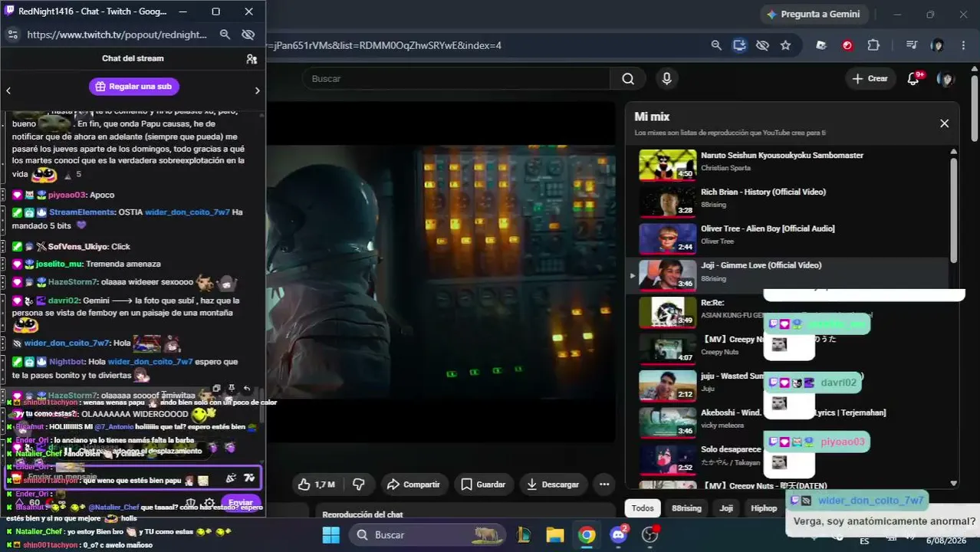
Task: Open Chrome media controls icon
Action: click(x=912, y=45)
